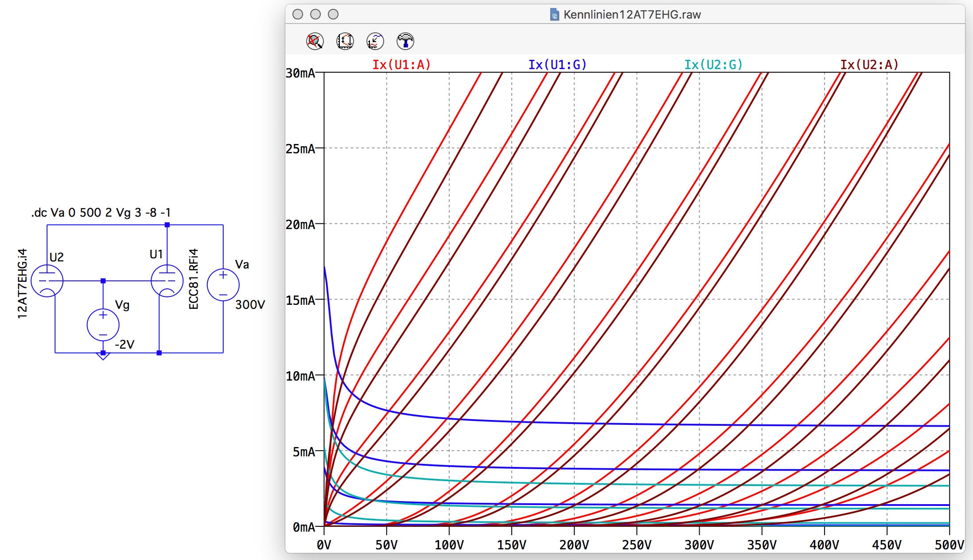Minimize the plot window

(315, 14)
